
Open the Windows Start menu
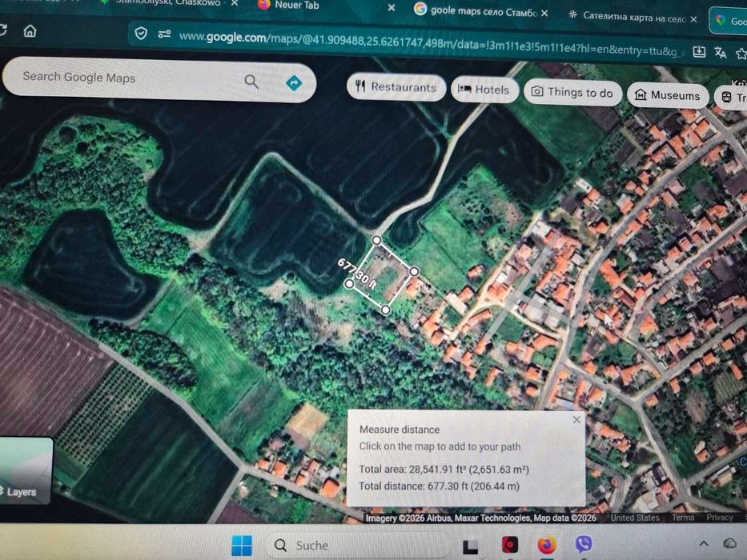(242, 546)
